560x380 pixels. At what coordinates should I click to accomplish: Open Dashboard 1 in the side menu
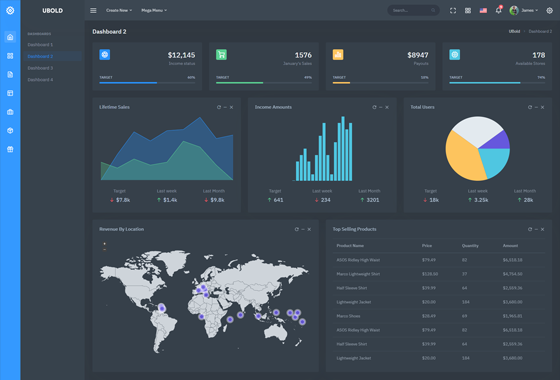click(x=40, y=45)
